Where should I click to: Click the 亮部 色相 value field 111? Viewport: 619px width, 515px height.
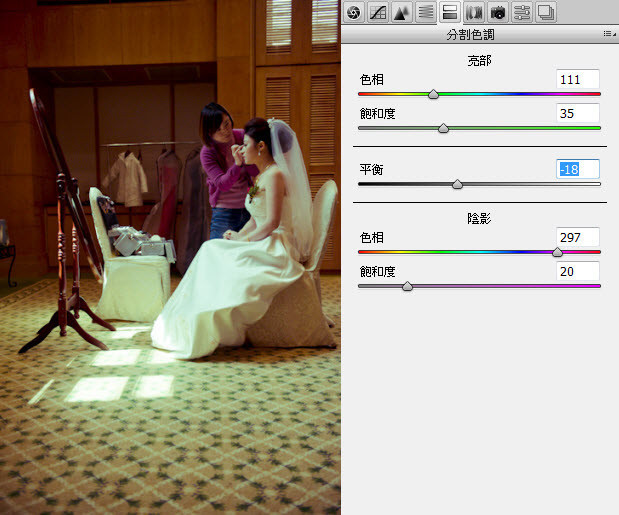(x=578, y=79)
